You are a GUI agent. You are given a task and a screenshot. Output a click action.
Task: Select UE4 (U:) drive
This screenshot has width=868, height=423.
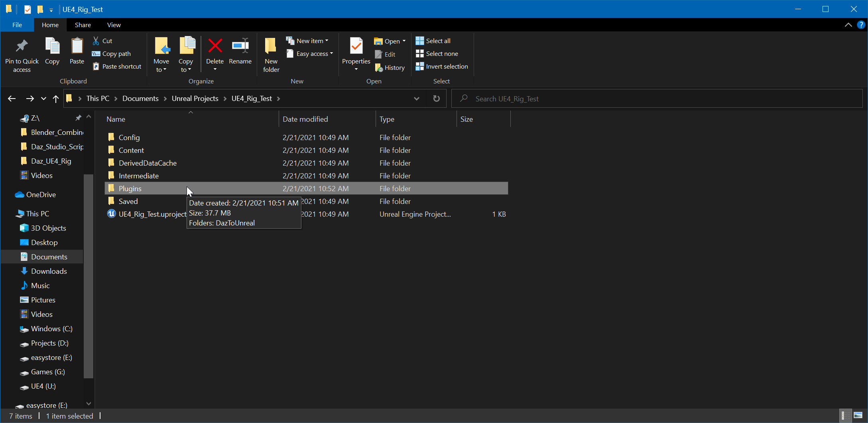[38, 386]
